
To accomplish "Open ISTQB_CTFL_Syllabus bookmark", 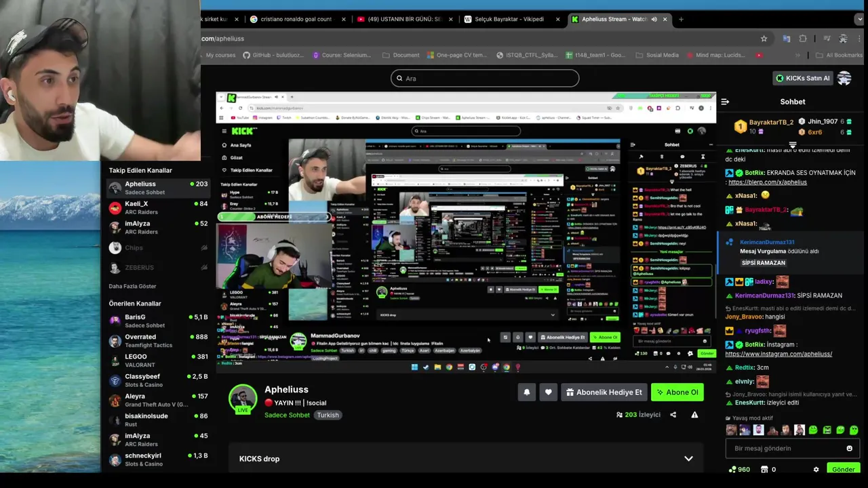I will [x=527, y=55].
